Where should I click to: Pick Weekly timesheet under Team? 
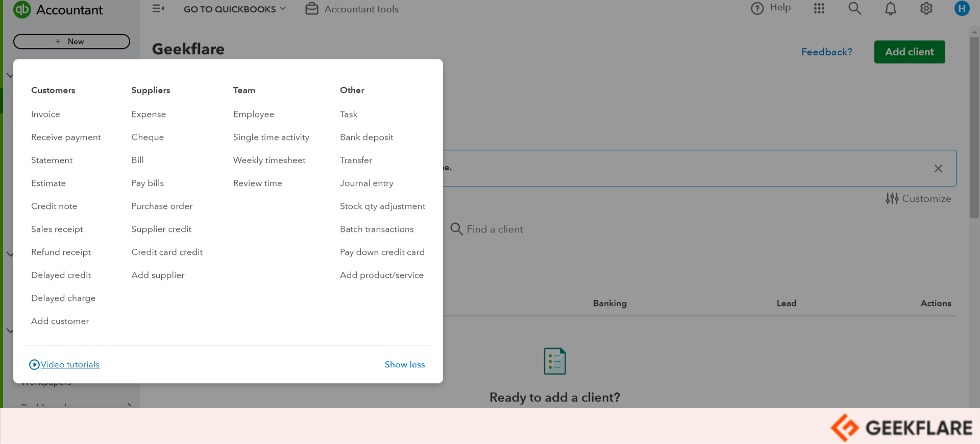click(269, 160)
